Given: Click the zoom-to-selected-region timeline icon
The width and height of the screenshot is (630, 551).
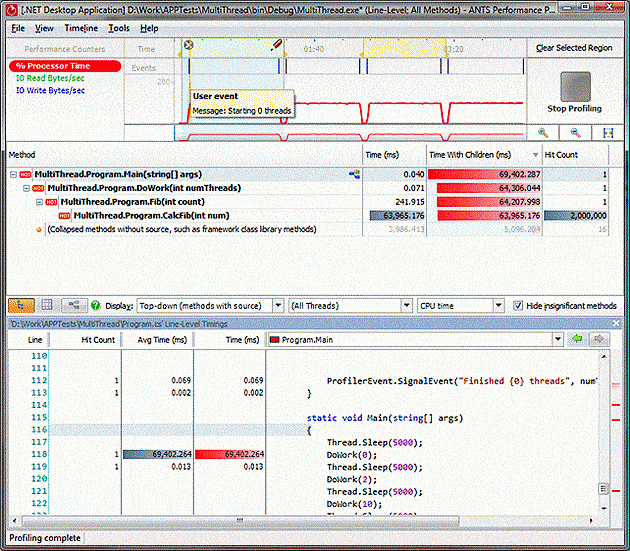Looking at the screenshot, I should click(608, 133).
